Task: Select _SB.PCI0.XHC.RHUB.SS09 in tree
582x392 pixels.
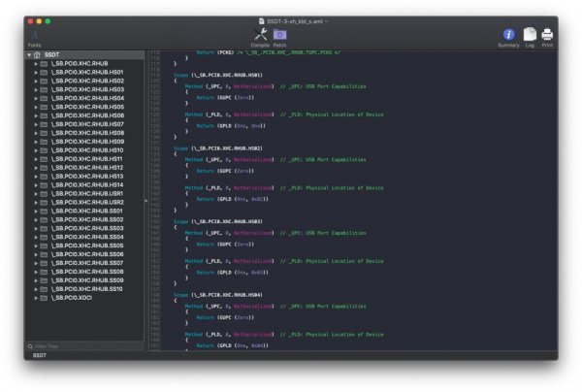Action: (x=87, y=280)
